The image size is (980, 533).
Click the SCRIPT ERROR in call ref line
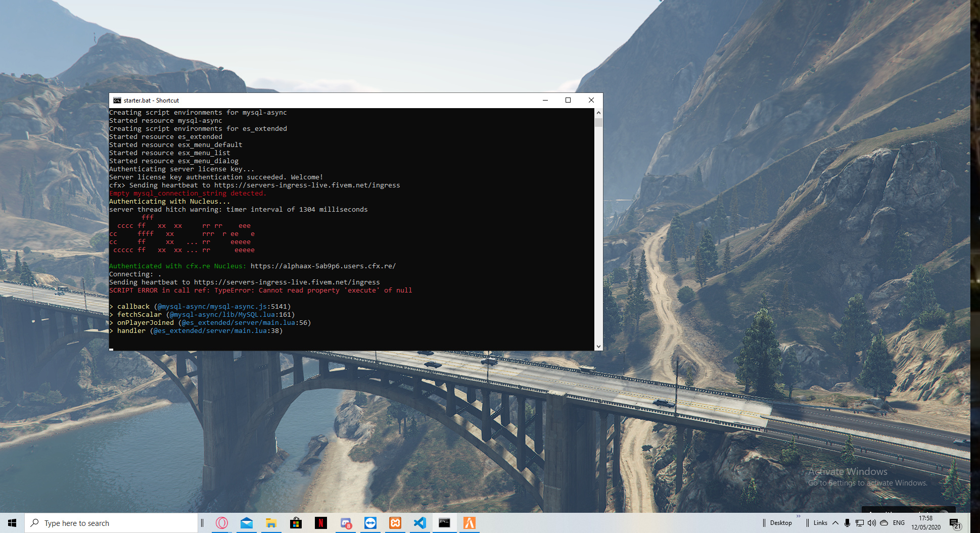coord(261,290)
